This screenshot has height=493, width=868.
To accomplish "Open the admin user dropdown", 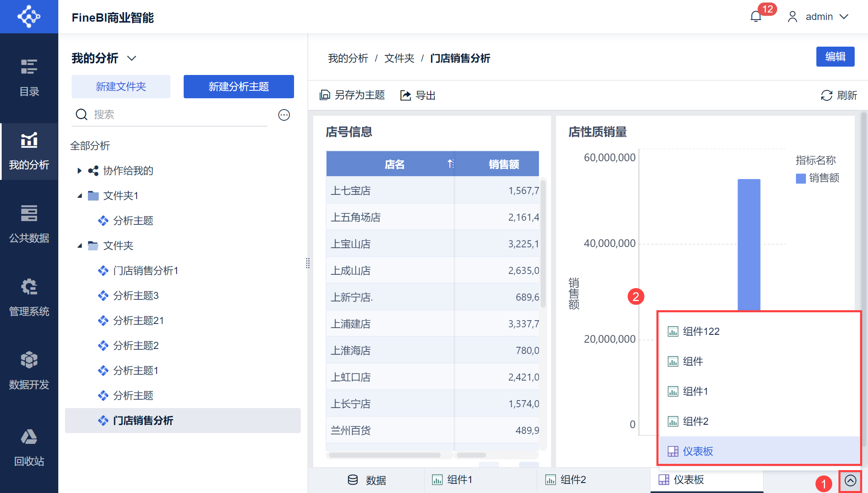I will click(844, 17).
